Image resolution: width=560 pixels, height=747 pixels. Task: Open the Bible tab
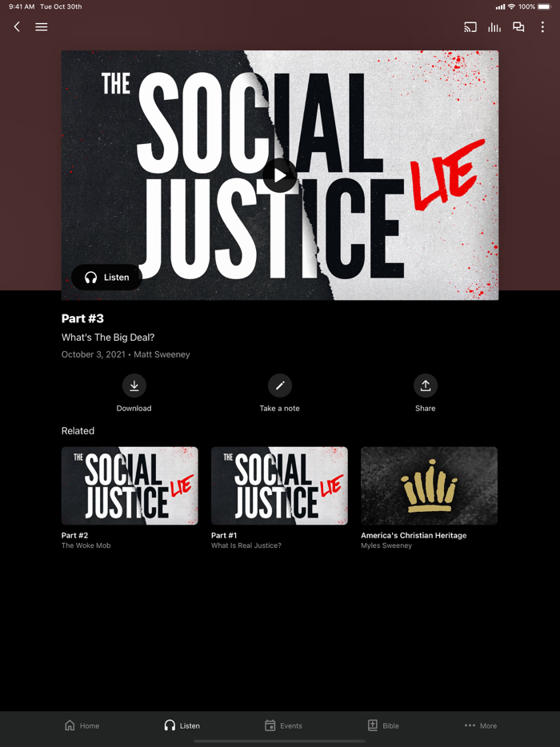[x=383, y=725]
